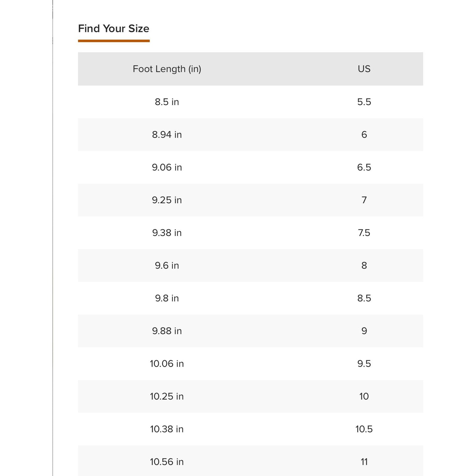476x476 pixels.
Task: Select US size 7 cell
Action: [364, 200]
